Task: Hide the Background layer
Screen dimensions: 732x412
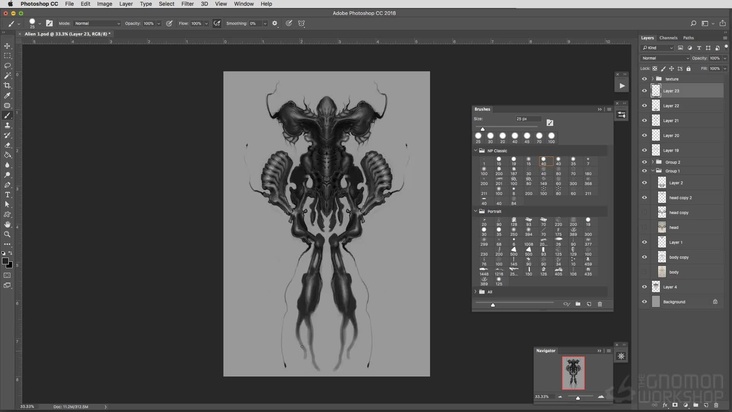Action: click(x=644, y=302)
